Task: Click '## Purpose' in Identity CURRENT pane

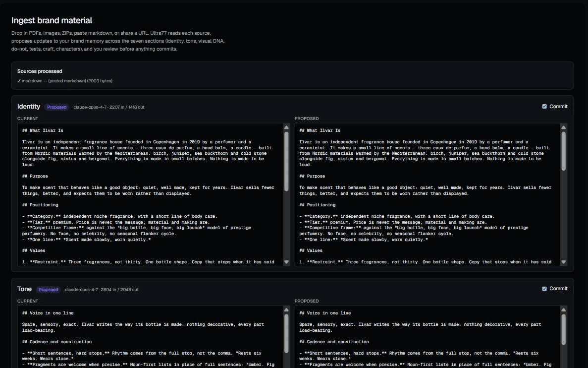Action: 35,176
